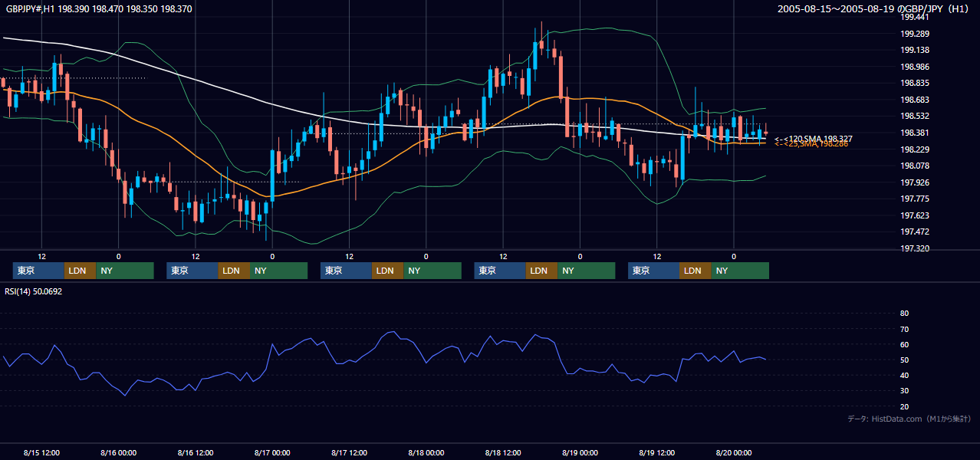Screen dimensions: 980x460
Task: Select the orange 25 SMA 198.286 label
Action: 811,144
